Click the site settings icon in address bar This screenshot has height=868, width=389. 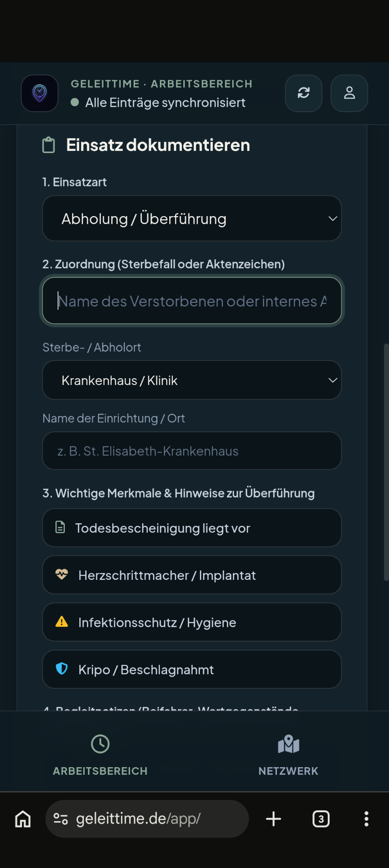coord(61,818)
